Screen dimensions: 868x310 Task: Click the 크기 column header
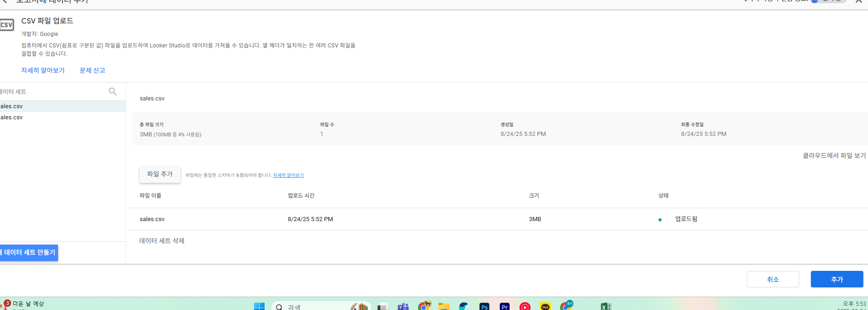534,195
